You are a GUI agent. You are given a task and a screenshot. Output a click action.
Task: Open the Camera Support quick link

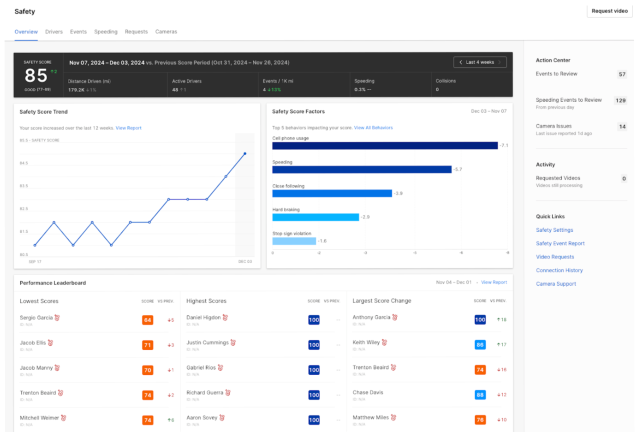click(x=555, y=283)
